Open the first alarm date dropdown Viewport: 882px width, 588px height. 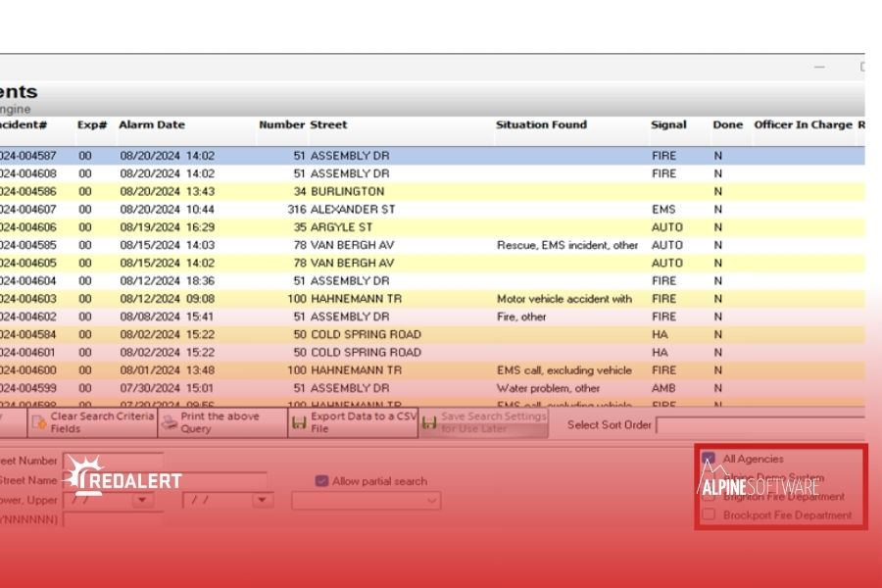pos(140,499)
